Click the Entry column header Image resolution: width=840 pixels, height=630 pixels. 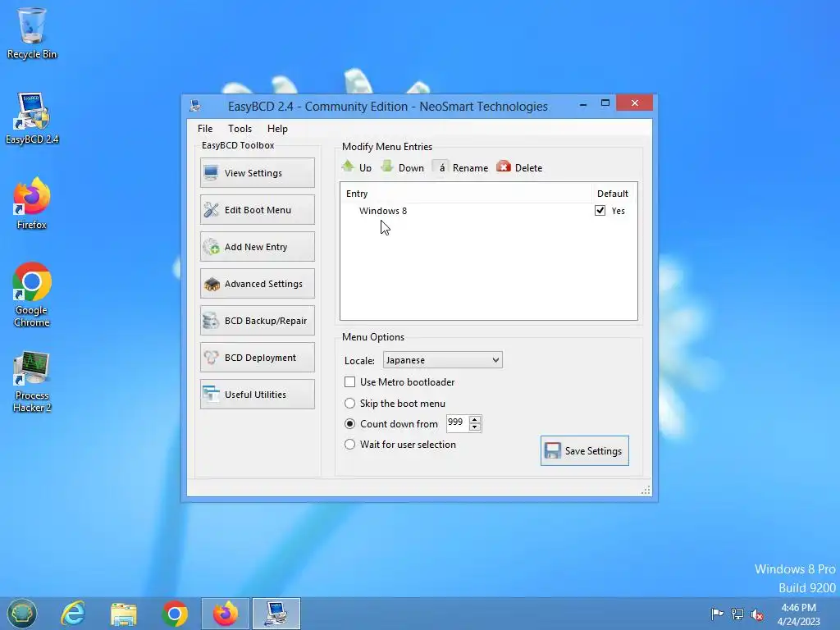click(x=466, y=194)
